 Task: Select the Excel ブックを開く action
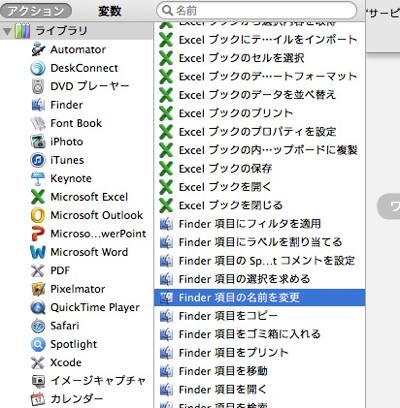point(260,187)
